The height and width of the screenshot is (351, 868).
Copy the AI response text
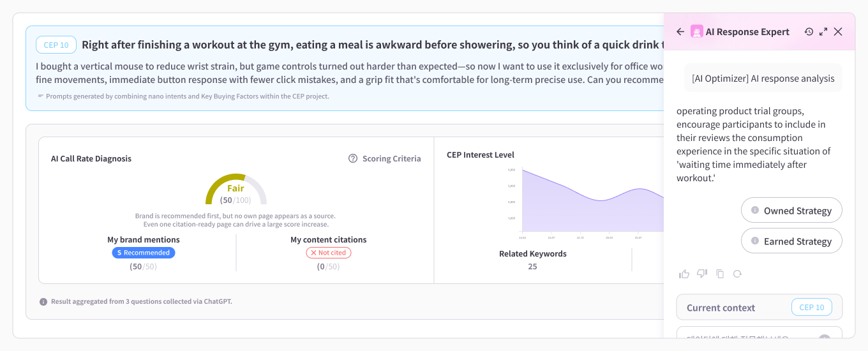click(720, 274)
